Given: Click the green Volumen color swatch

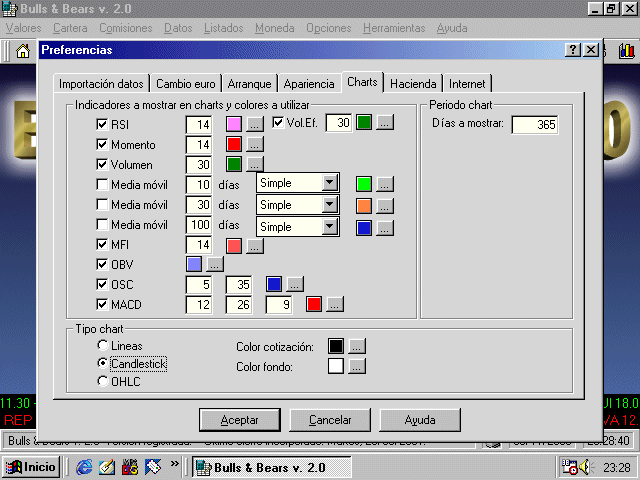Looking at the screenshot, I should [x=234, y=164].
